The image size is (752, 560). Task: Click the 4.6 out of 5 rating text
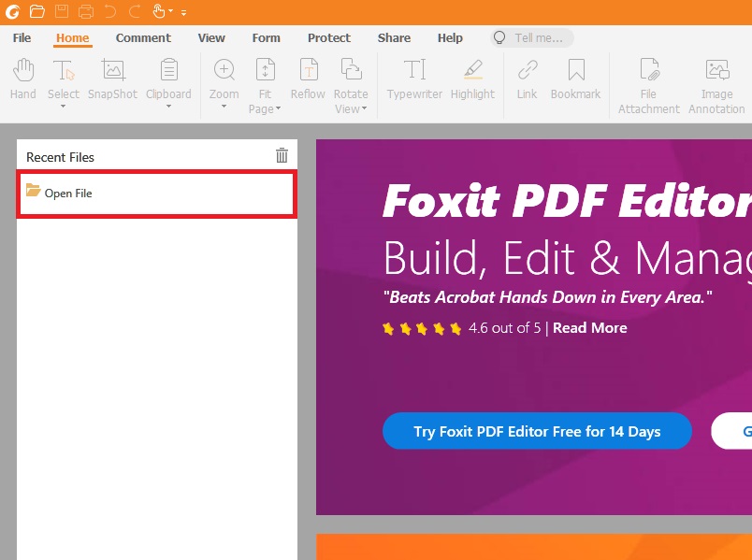pyautogui.click(x=504, y=328)
